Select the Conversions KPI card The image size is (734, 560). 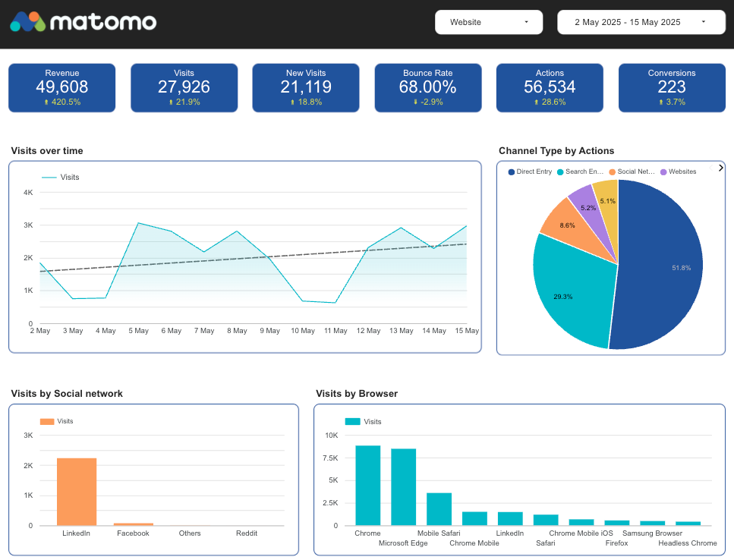pyautogui.click(x=671, y=87)
